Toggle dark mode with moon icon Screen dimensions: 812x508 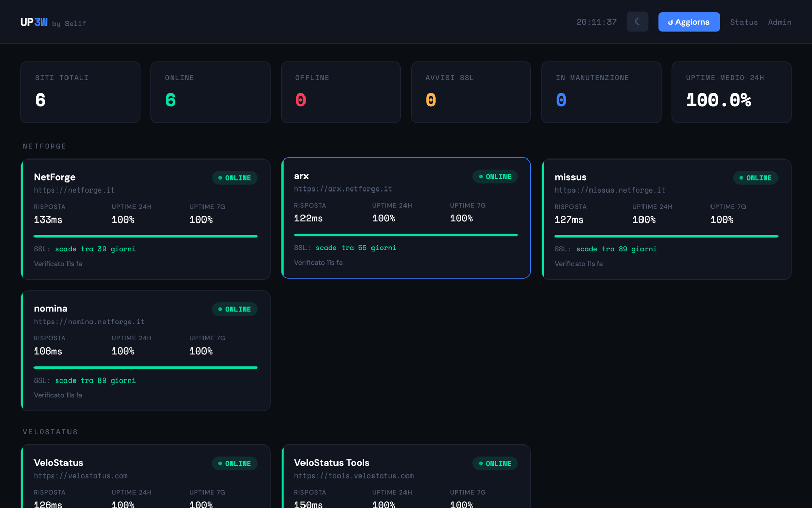(637, 22)
